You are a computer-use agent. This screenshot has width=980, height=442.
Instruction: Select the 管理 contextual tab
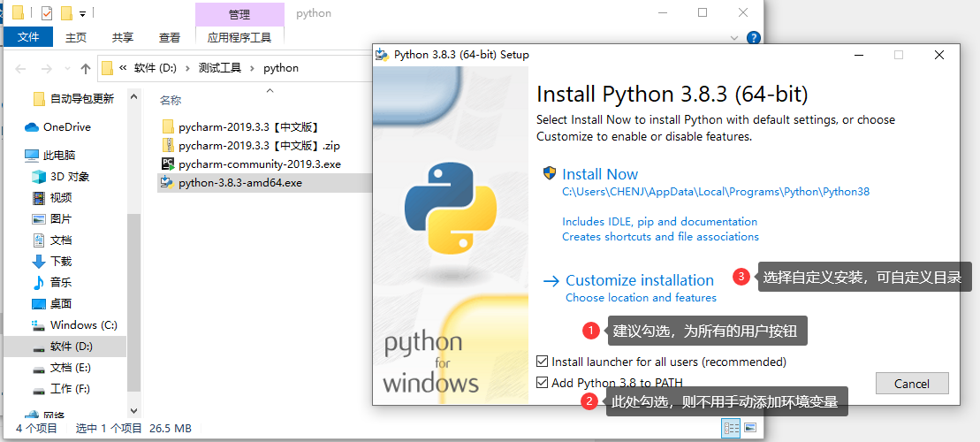click(239, 14)
